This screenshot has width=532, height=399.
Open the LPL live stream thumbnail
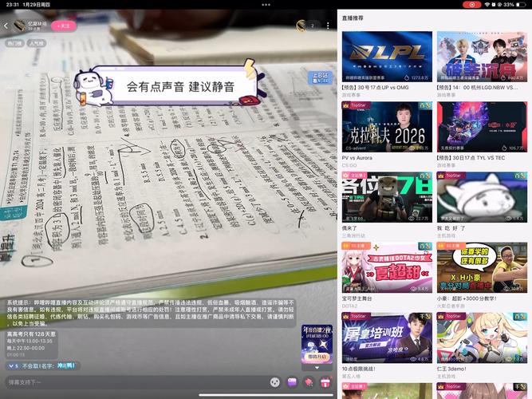click(387, 57)
